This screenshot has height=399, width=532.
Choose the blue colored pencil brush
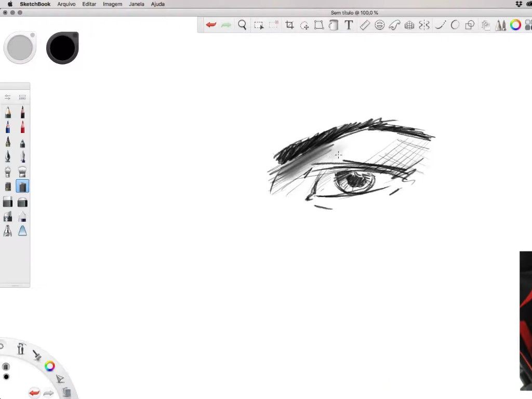pyautogui.click(x=8, y=127)
